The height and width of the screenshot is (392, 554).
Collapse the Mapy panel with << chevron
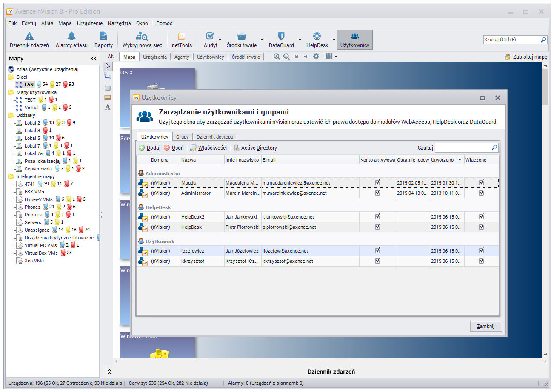[94, 59]
